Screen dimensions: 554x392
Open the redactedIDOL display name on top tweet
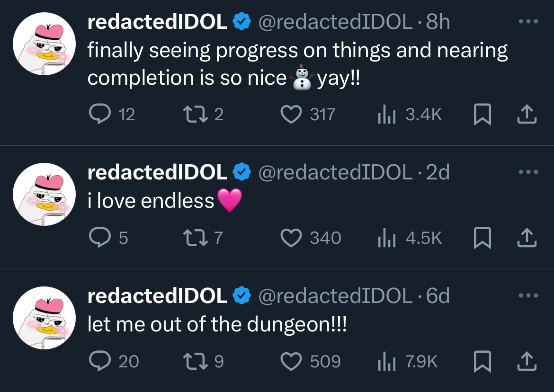pyautogui.click(x=157, y=22)
